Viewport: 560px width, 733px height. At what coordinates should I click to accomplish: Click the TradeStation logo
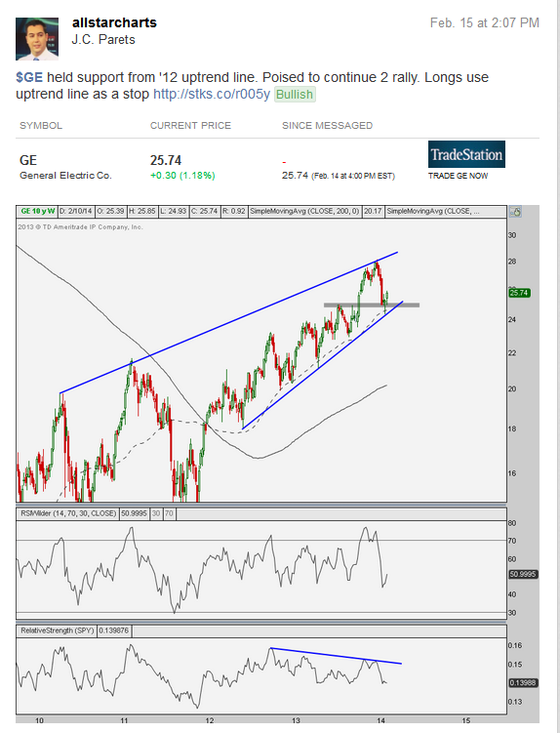click(x=466, y=154)
